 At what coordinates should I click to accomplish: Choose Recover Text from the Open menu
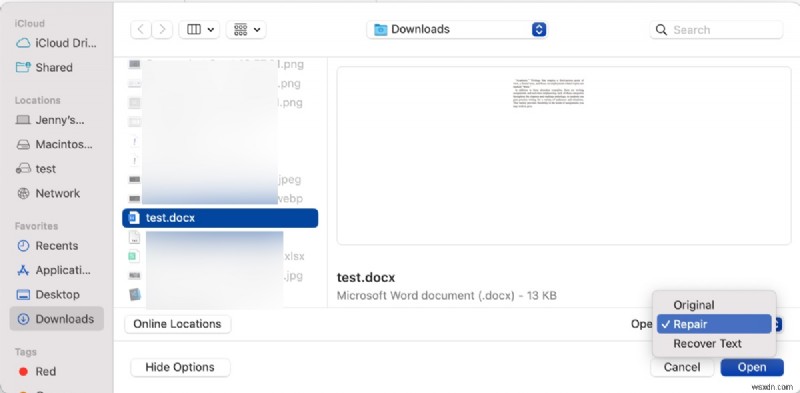coord(714,343)
